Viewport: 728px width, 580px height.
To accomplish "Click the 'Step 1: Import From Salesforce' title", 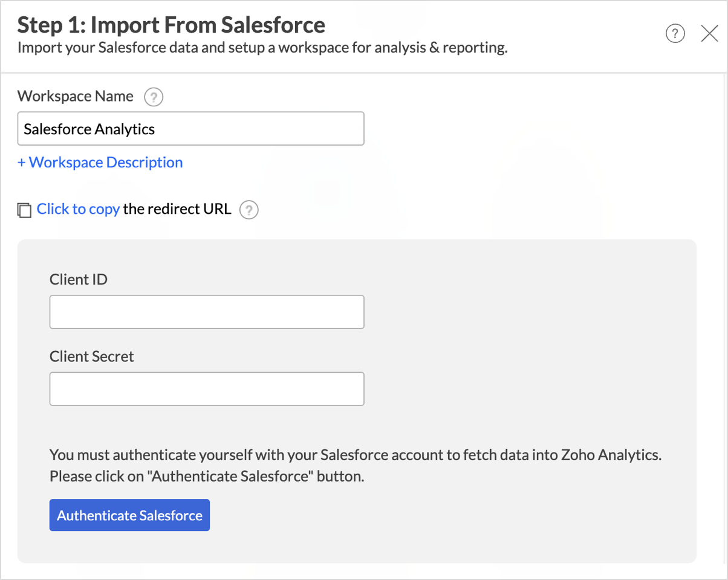I will 171,25.
